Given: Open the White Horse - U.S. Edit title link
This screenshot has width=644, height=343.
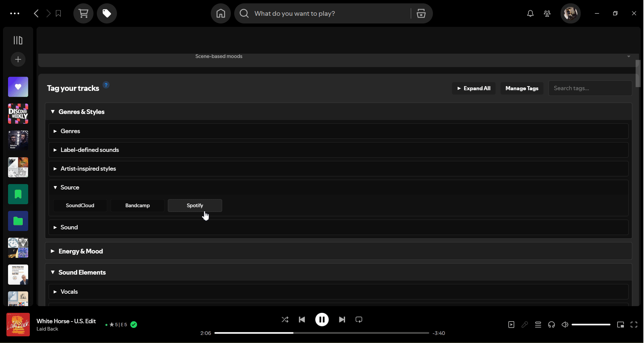Looking at the screenshot, I should [x=66, y=321].
